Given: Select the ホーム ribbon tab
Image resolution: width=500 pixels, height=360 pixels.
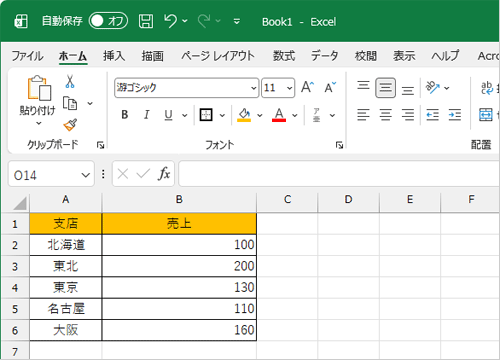Looking at the screenshot, I should click(x=73, y=56).
